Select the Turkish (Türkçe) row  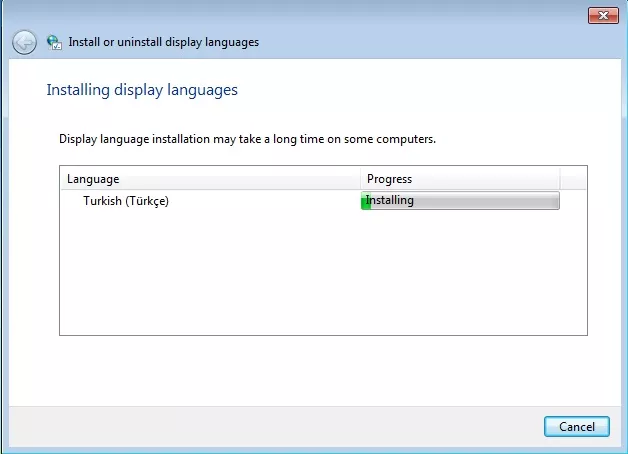click(310, 201)
